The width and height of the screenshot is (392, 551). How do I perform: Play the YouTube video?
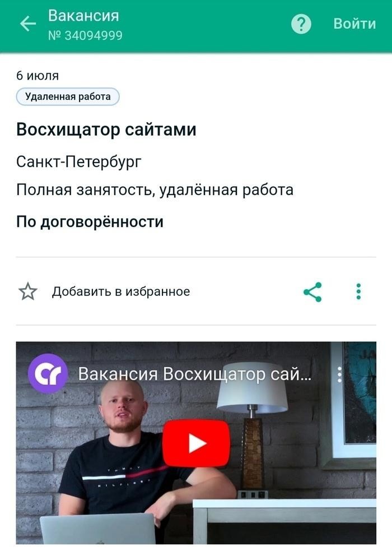point(196,443)
